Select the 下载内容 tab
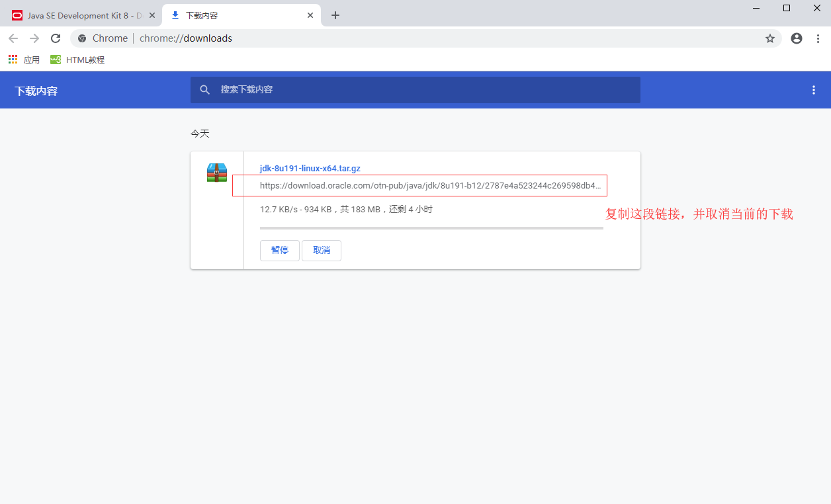 pos(241,15)
